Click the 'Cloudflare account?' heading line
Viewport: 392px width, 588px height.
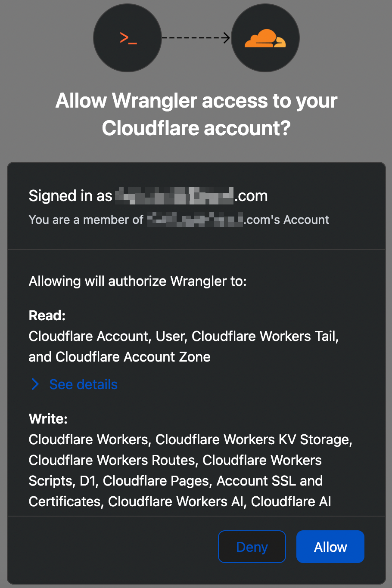pyautogui.click(x=196, y=128)
